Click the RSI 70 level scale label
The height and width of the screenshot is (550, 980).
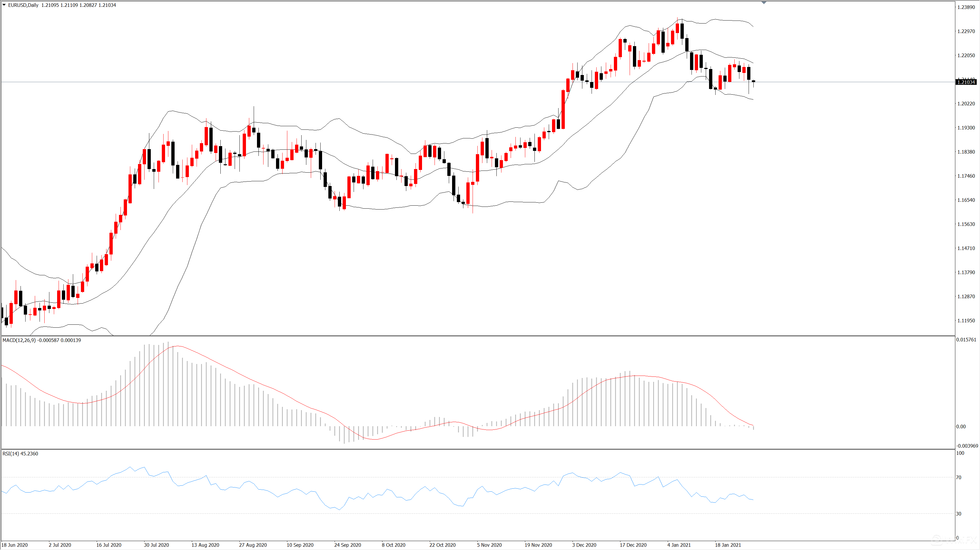coord(959,477)
